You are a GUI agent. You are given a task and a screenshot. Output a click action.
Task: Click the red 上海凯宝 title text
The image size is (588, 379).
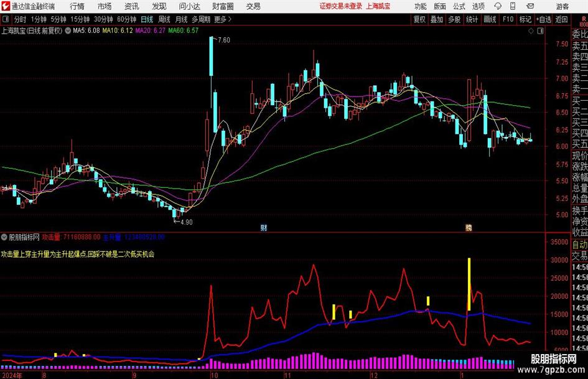[378, 6]
